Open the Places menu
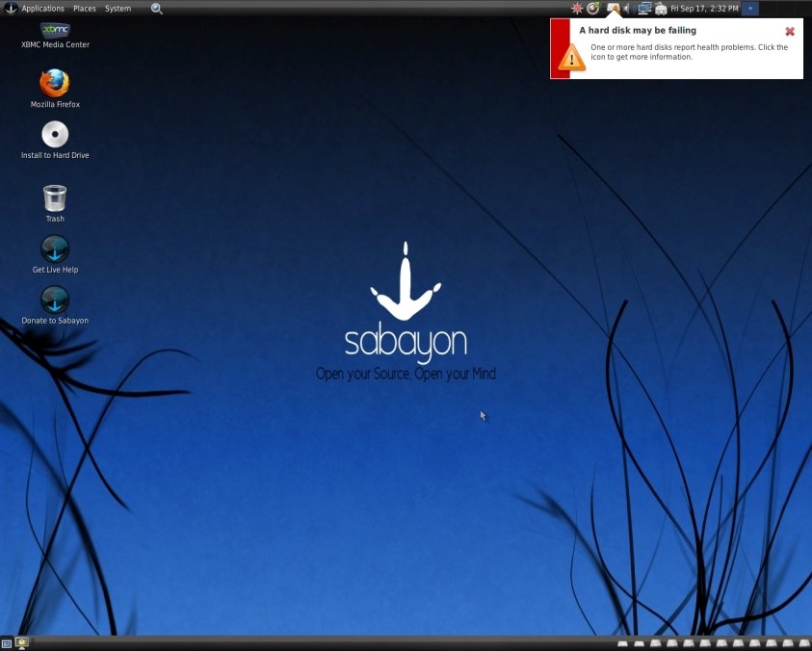The width and height of the screenshot is (812, 651). [x=85, y=9]
